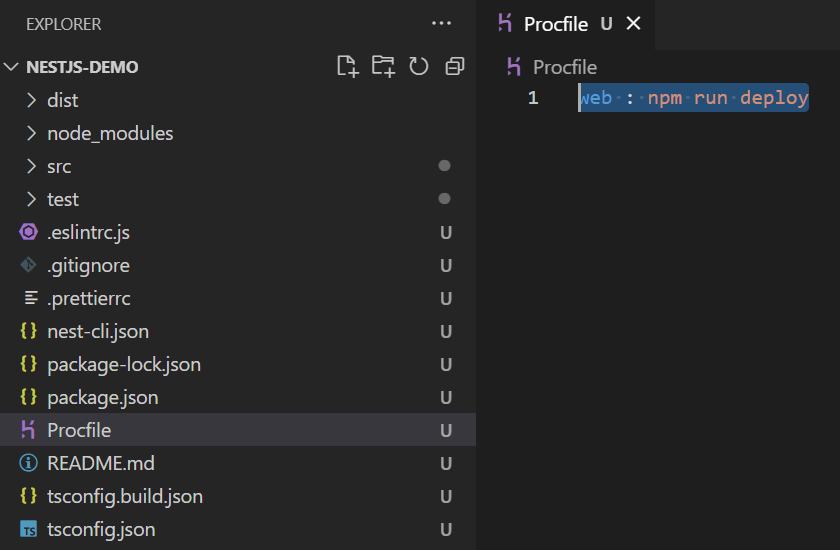Click the TS icon beside tsconfig.json

click(28, 530)
